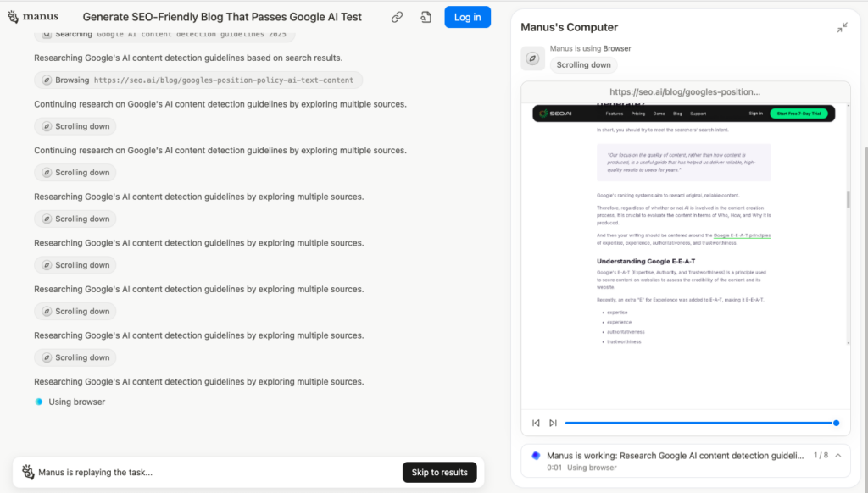Click the Manus hand icon in replay bar

(28, 472)
